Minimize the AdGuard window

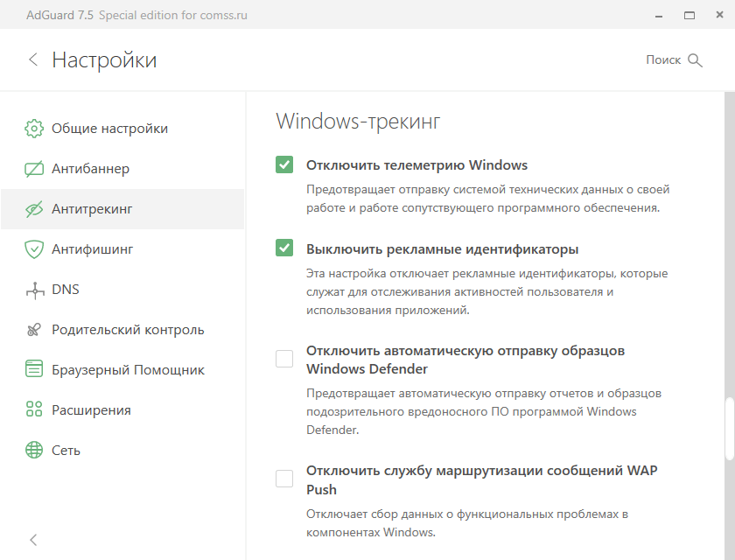point(659,16)
